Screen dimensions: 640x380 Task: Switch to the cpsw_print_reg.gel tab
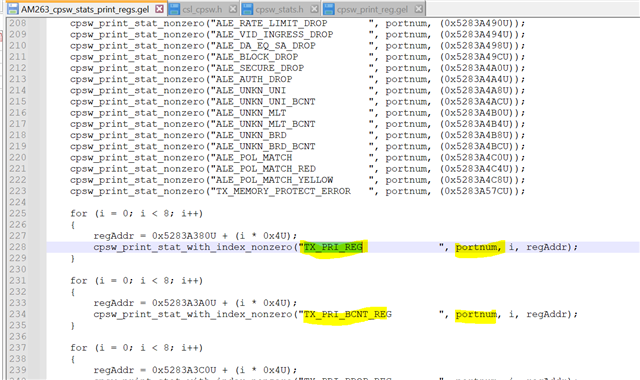click(373, 9)
